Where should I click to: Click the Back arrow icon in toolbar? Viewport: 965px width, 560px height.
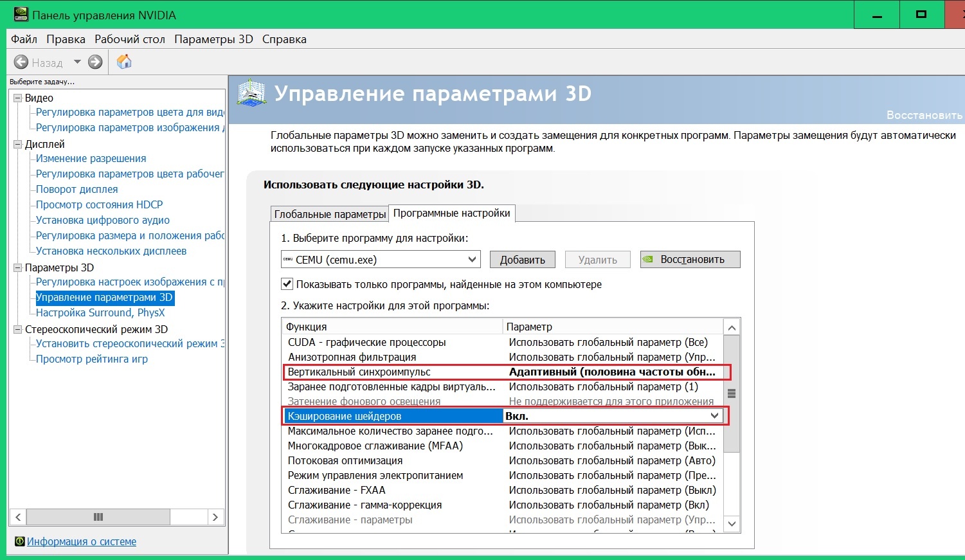pos(21,62)
